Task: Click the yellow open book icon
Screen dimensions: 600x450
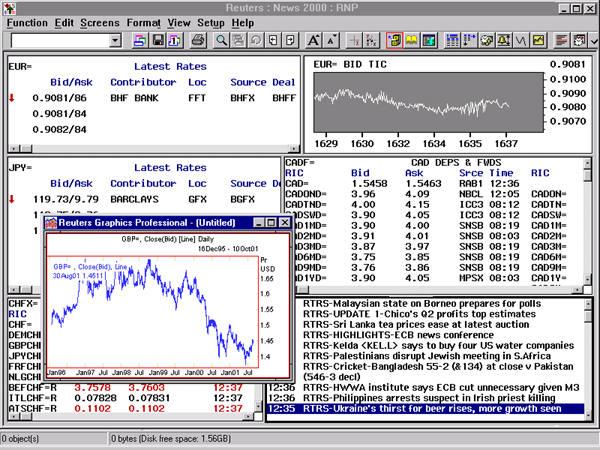Action: point(412,40)
